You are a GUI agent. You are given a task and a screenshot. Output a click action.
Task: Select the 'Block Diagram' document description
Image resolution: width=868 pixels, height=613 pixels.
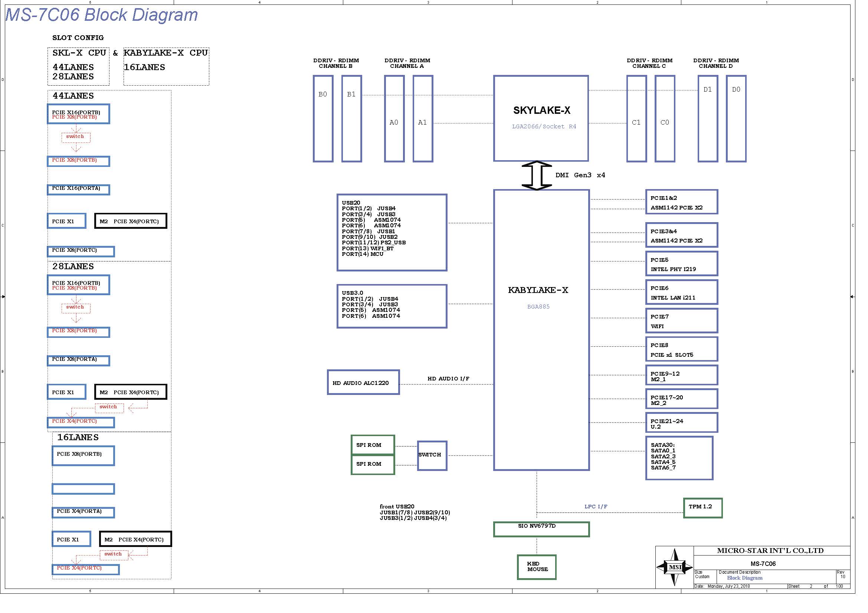744,578
